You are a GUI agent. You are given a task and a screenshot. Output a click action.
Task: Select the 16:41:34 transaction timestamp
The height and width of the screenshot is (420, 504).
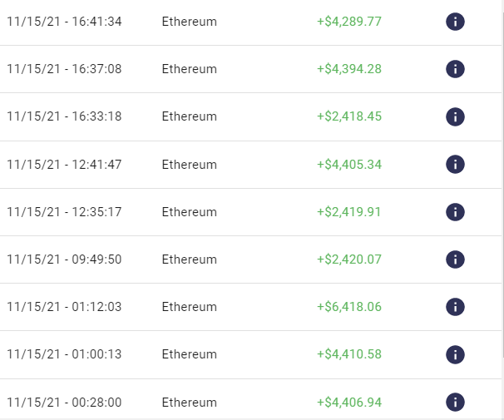click(64, 22)
